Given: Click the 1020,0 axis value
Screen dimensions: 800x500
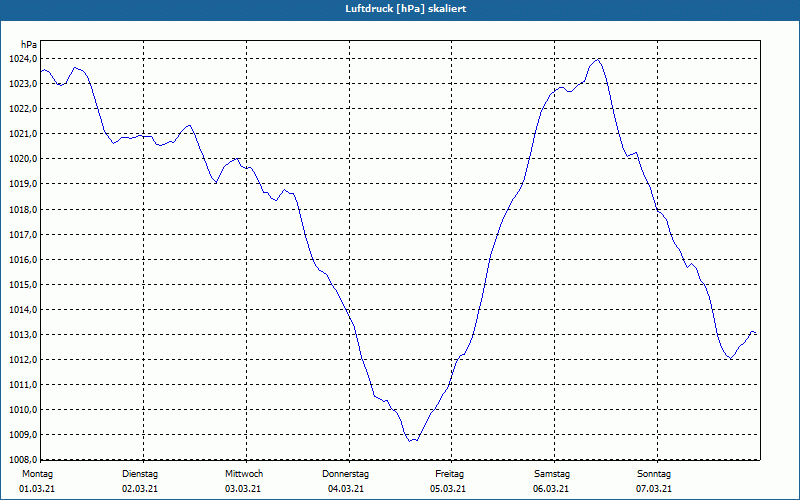Looking at the screenshot, I should click(x=23, y=159).
